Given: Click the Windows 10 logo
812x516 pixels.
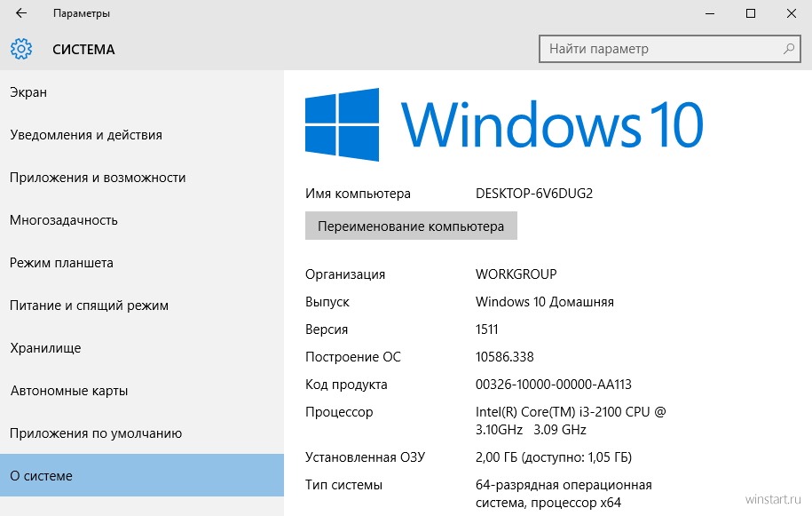Looking at the screenshot, I should click(x=504, y=124).
